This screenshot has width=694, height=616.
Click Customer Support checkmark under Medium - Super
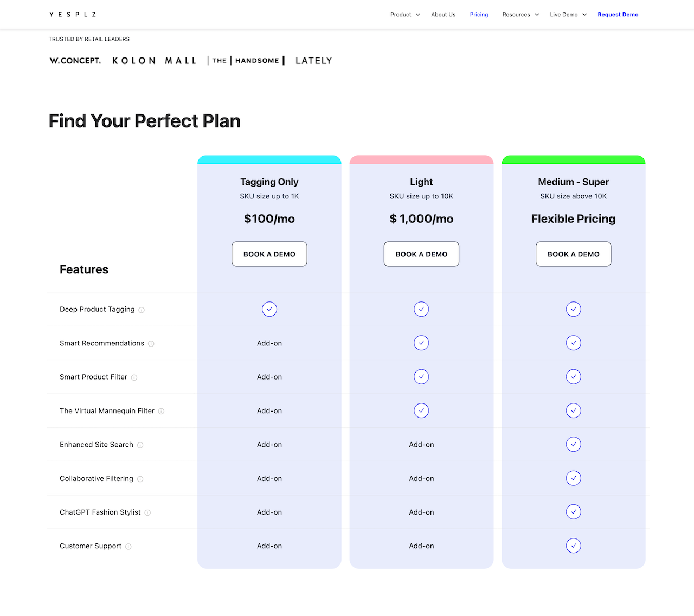coord(573,546)
